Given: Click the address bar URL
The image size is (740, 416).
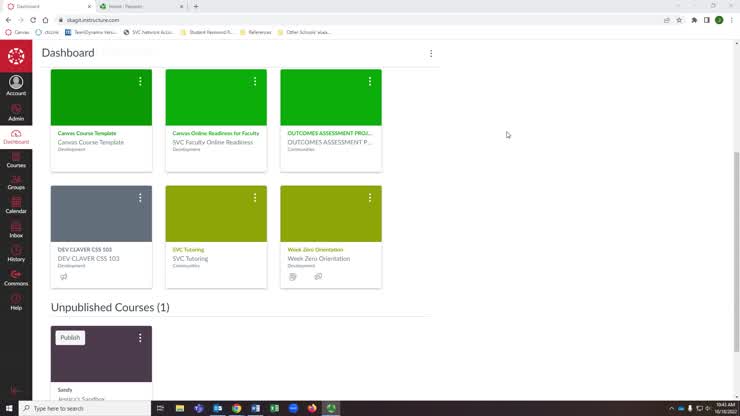Looking at the screenshot, I should pos(93,20).
